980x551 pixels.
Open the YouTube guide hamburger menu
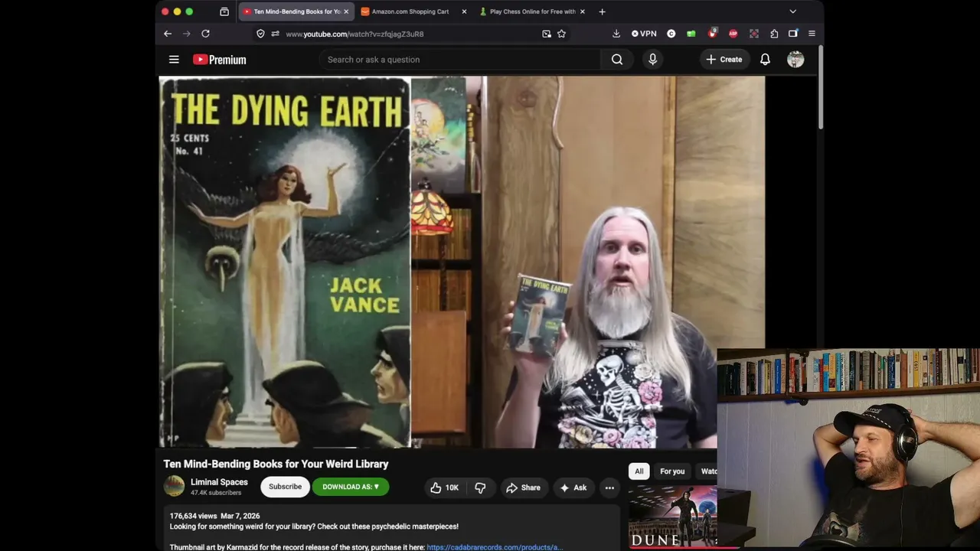174,60
